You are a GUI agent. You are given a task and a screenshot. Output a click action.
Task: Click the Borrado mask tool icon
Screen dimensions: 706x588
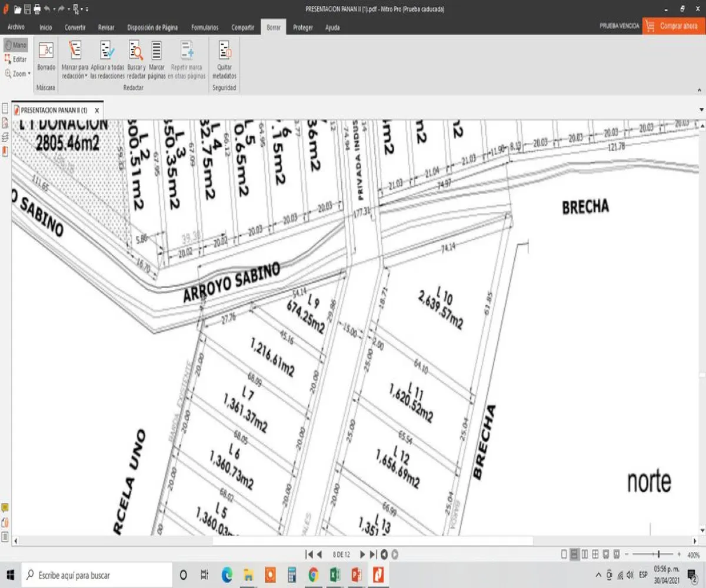click(46, 51)
